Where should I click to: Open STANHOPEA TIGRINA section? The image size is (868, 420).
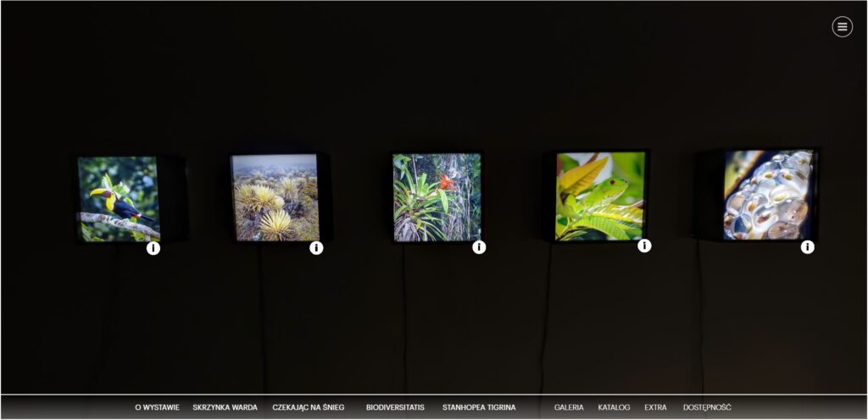479,407
